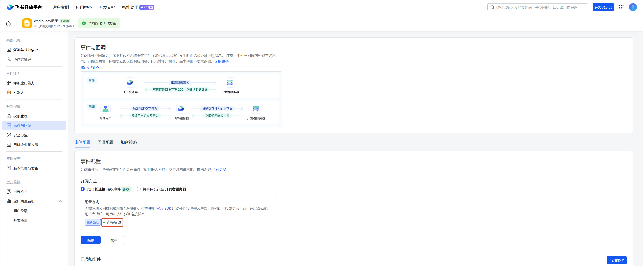Open the apps grid icon
This screenshot has width=644, height=266.
pyautogui.click(x=621, y=7)
